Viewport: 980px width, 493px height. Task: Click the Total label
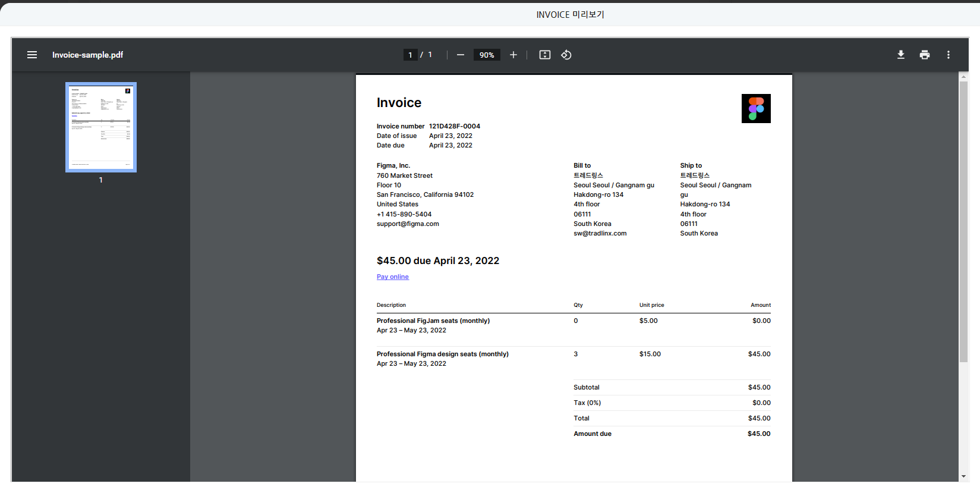point(581,418)
